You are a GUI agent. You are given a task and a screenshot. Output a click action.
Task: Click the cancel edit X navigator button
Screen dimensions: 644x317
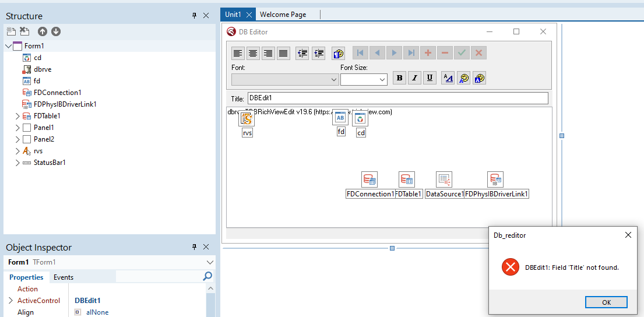[478, 52]
